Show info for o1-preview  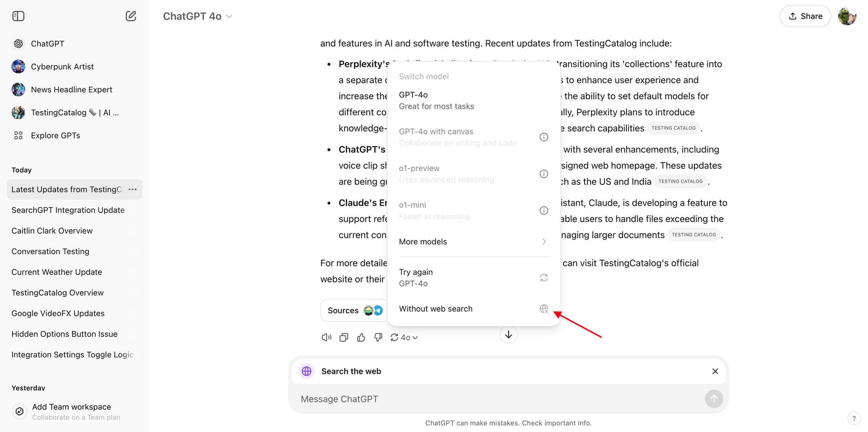544,174
